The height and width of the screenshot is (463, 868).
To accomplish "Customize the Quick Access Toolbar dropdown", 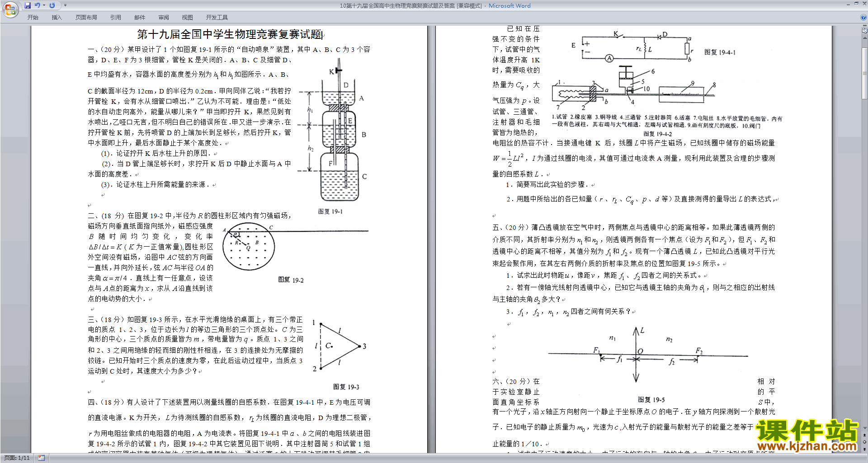I will click(x=65, y=5).
